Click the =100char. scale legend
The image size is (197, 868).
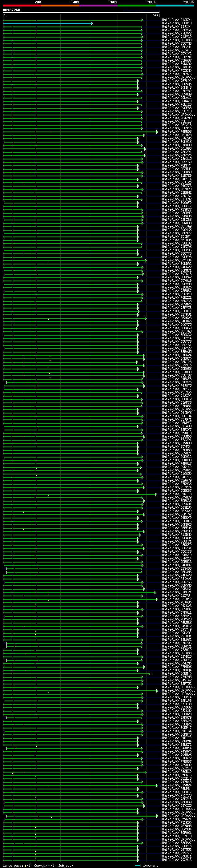point(146,866)
